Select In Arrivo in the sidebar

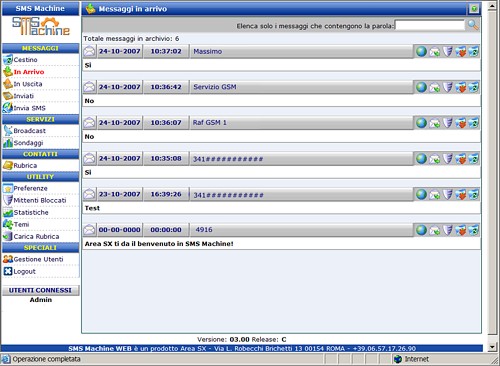(29, 72)
